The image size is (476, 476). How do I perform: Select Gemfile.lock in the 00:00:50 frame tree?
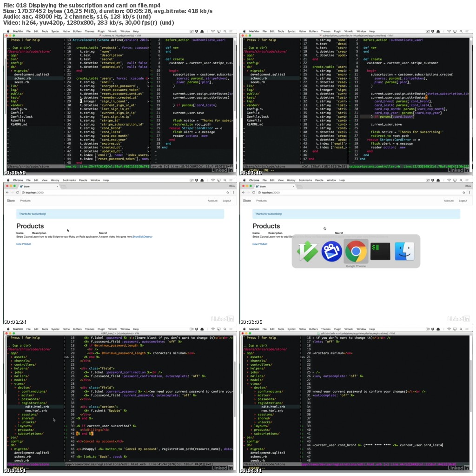[x=21, y=116]
